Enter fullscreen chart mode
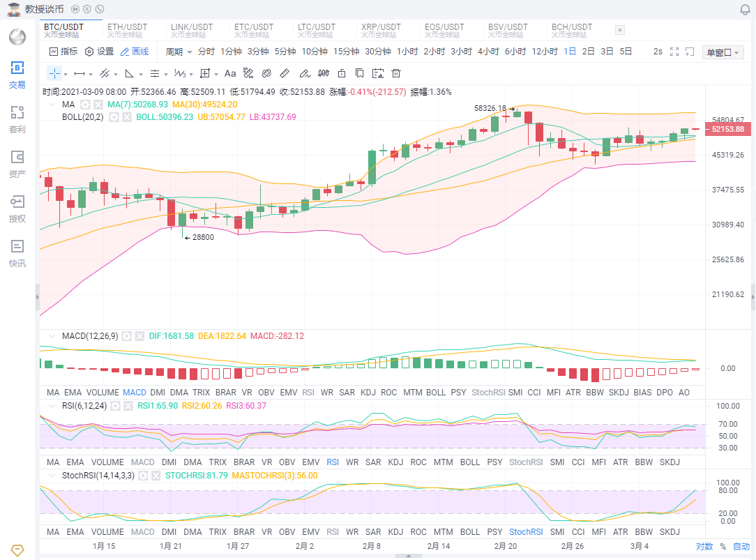Screen dimensions: 756x560 click(674, 52)
